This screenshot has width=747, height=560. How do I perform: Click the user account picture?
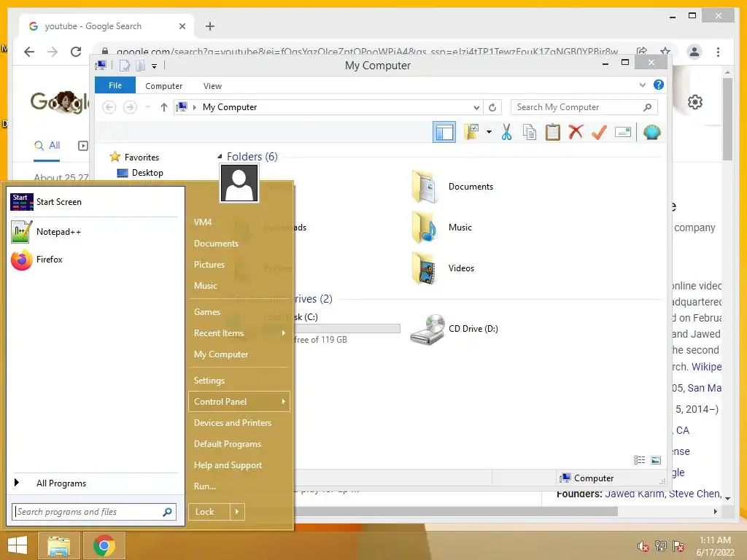(239, 183)
